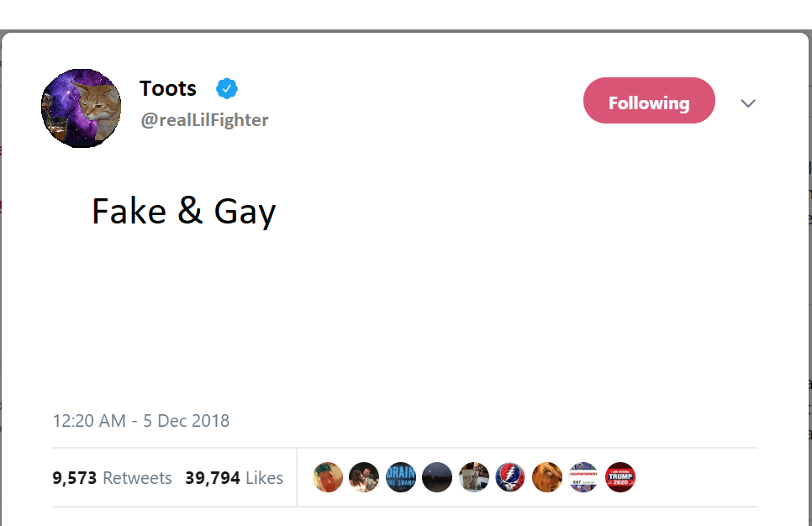Image resolution: width=812 pixels, height=526 pixels.
Task: Click the dark night sky avatar
Action: (x=437, y=477)
